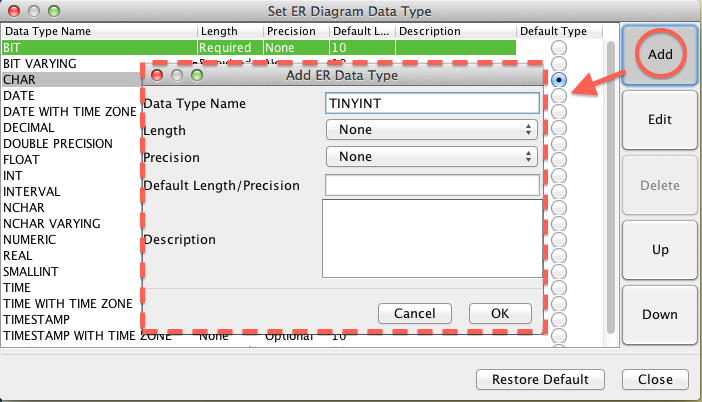
Task: Click the Default Length/Precision field
Action: [x=432, y=185]
